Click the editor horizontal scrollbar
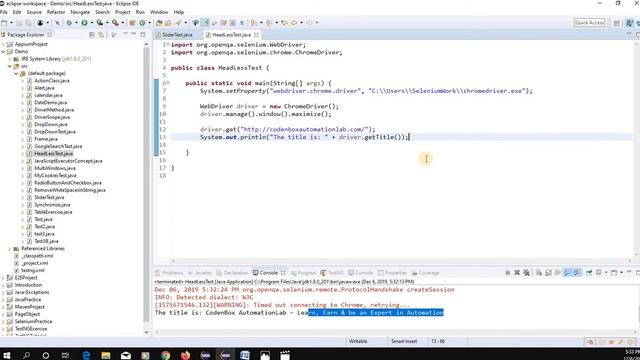 coord(400,261)
